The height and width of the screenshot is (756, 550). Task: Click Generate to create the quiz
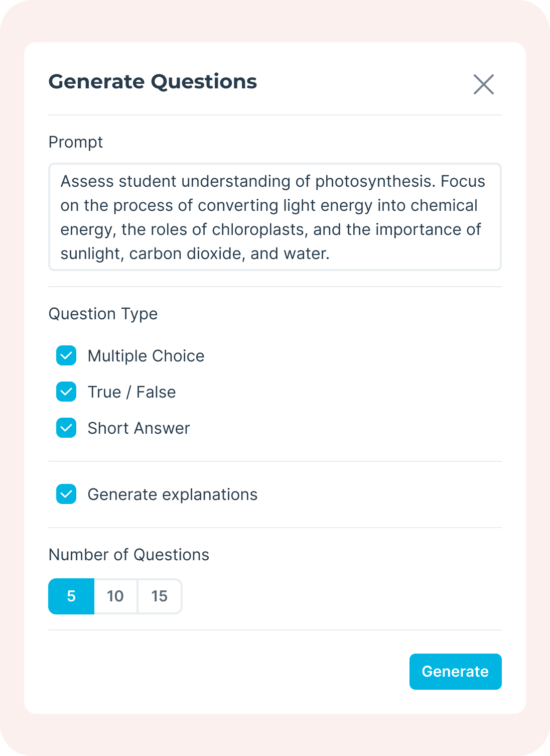[x=455, y=671]
